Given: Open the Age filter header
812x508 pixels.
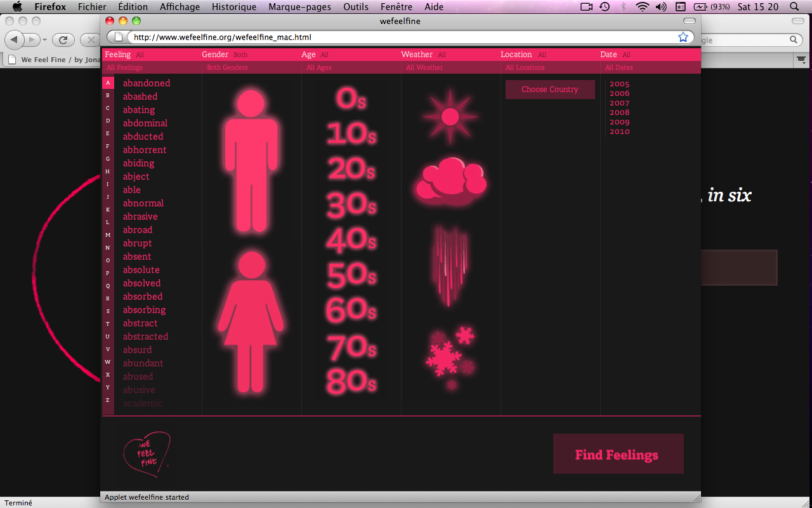Looking at the screenshot, I should (x=308, y=55).
